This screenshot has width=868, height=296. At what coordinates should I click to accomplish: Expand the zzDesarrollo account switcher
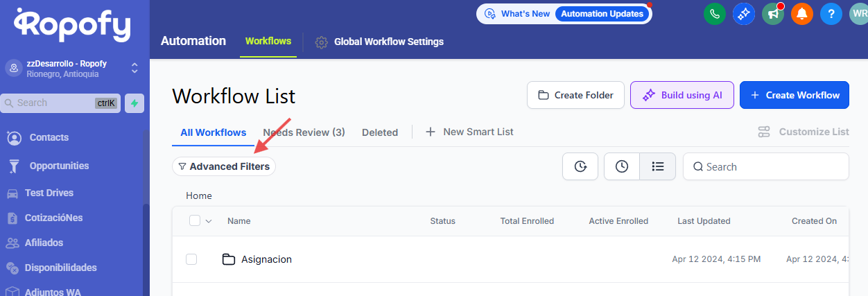(x=134, y=68)
